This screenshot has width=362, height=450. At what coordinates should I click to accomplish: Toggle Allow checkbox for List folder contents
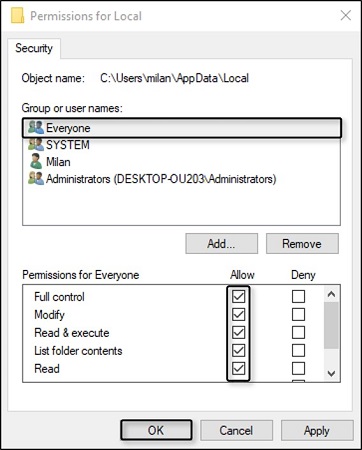tap(238, 350)
